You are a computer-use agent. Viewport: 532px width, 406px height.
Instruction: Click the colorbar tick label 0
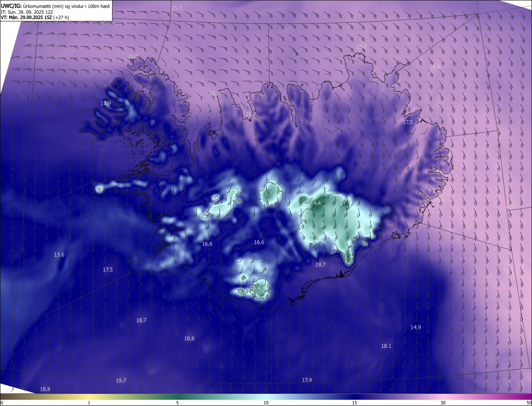2,403
